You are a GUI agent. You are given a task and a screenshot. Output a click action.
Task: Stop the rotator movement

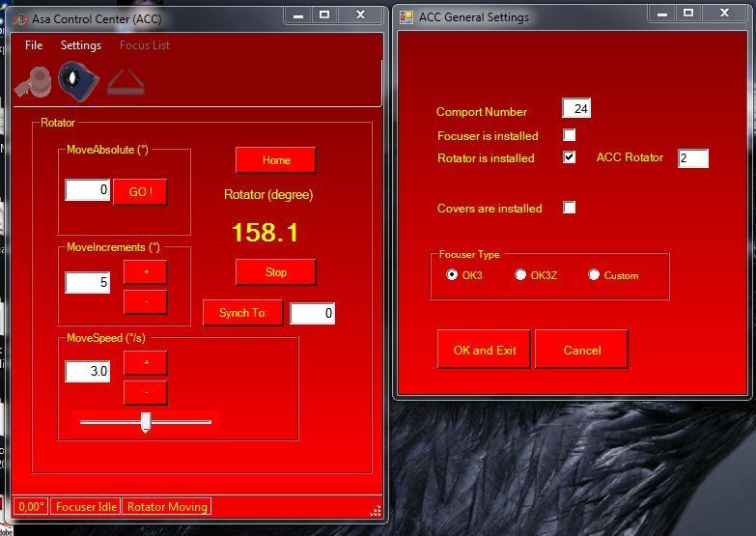point(275,272)
